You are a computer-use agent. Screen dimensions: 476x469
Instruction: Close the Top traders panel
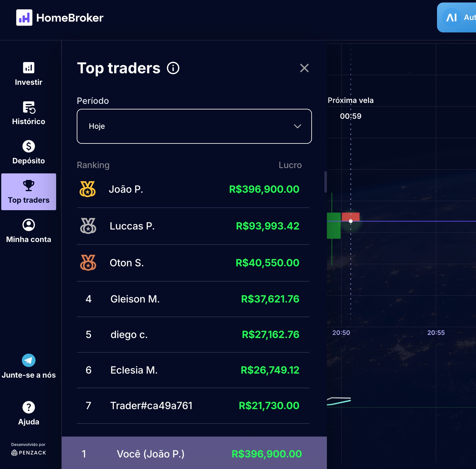(304, 68)
